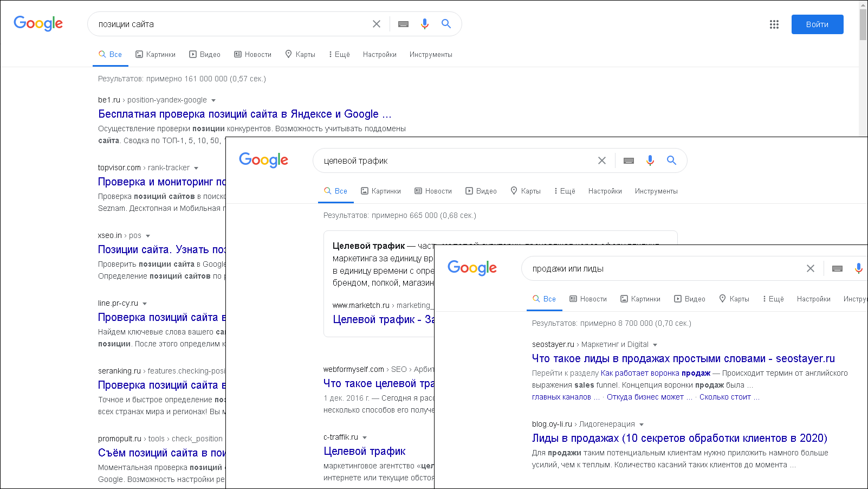This screenshot has width=868, height=489.
Task: Click the magnifier search button for 'позиции сайта'
Action: 446,24
